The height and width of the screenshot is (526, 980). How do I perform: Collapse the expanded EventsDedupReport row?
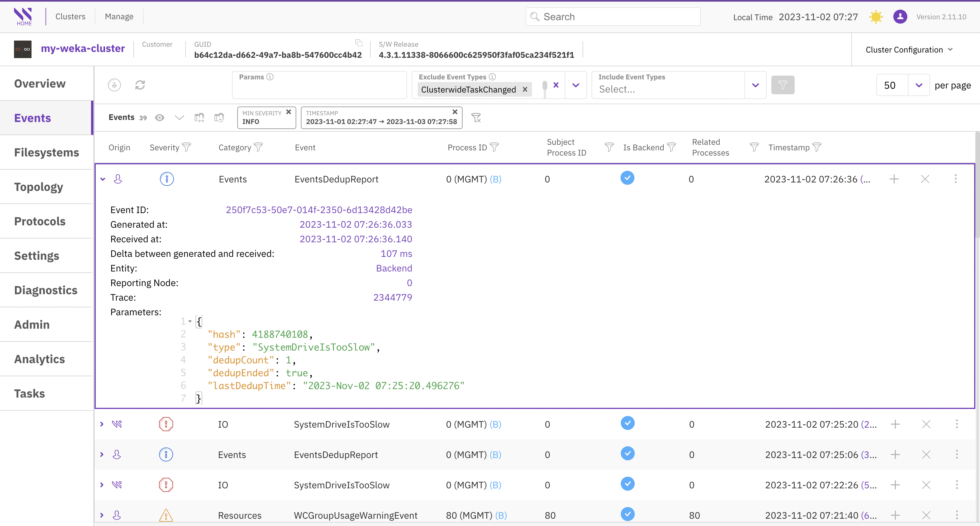[103, 179]
